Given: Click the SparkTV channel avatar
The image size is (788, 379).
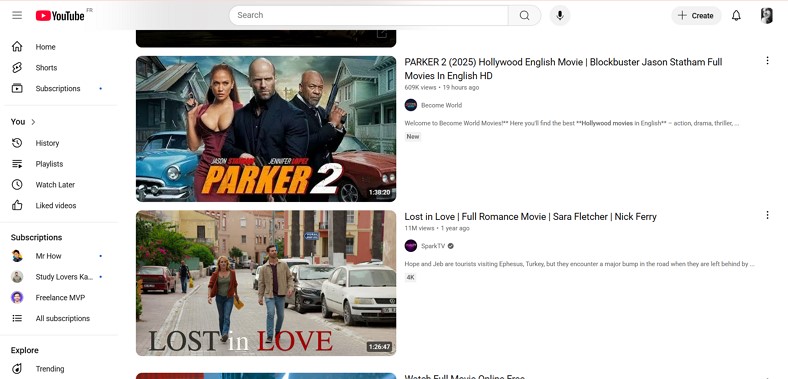Looking at the screenshot, I should click(x=411, y=246).
